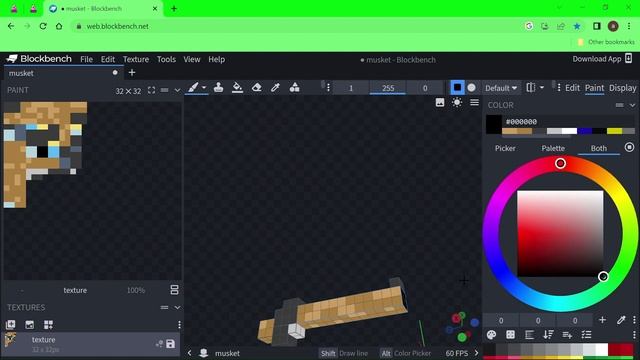The width and height of the screenshot is (640, 360).
Task: Click the musket model icon in status bar
Action: pos(203,353)
